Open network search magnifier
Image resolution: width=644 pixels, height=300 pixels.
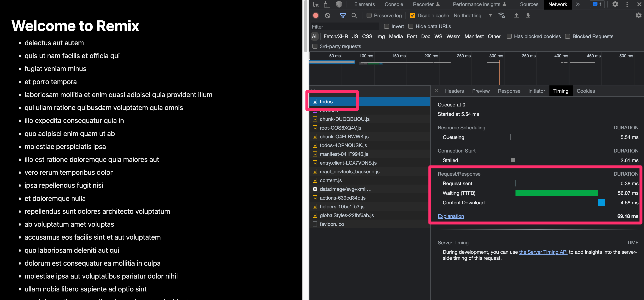click(x=354, y=15)
